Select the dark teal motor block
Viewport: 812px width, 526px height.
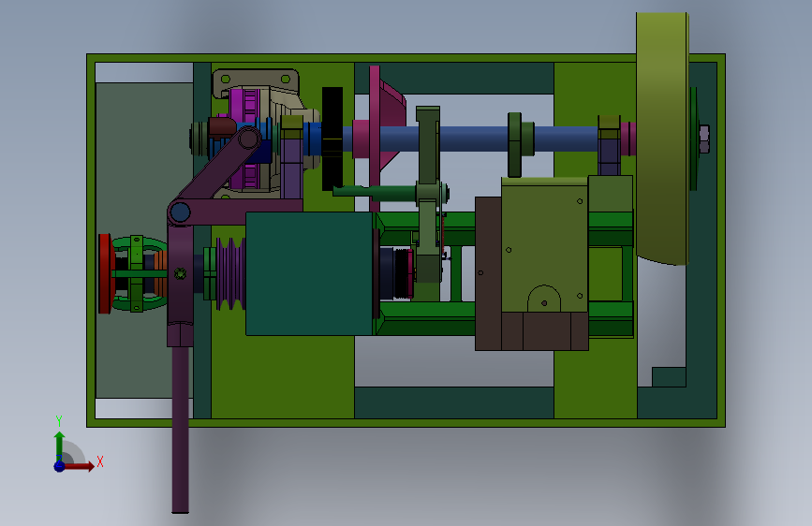coord(309,273)
